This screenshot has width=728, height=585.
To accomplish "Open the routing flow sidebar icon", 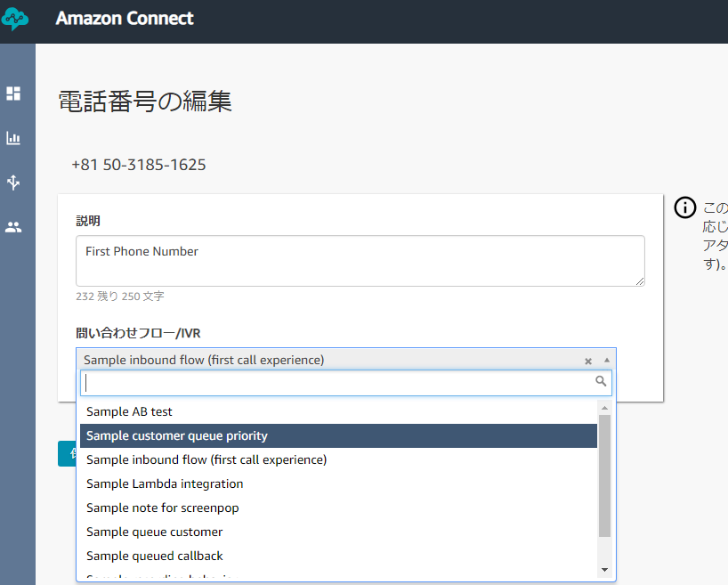I will coord(13,183).
